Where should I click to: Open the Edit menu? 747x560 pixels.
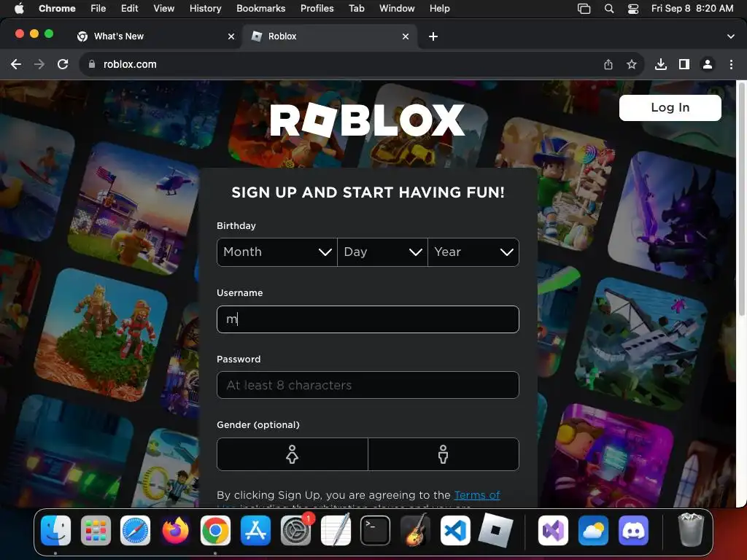[129, 9]
